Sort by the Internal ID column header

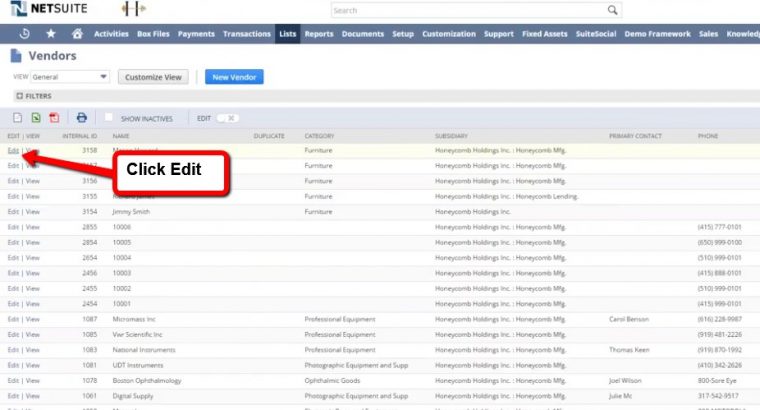[79, 136]
